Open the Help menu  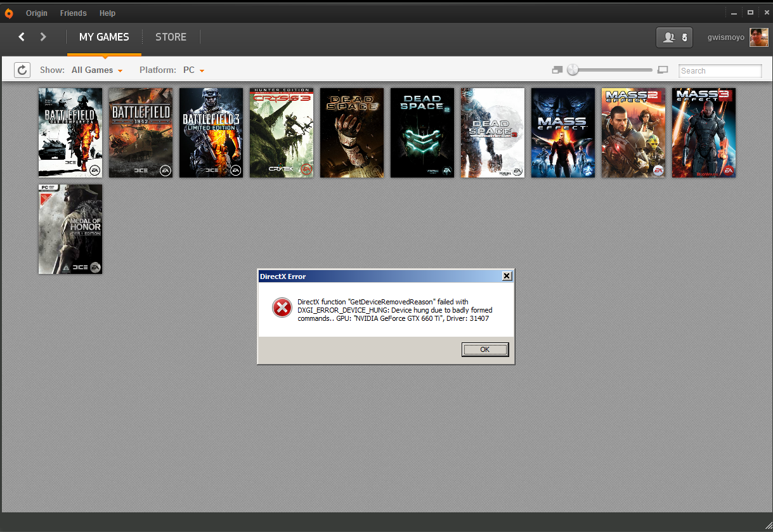coord(108,13)
